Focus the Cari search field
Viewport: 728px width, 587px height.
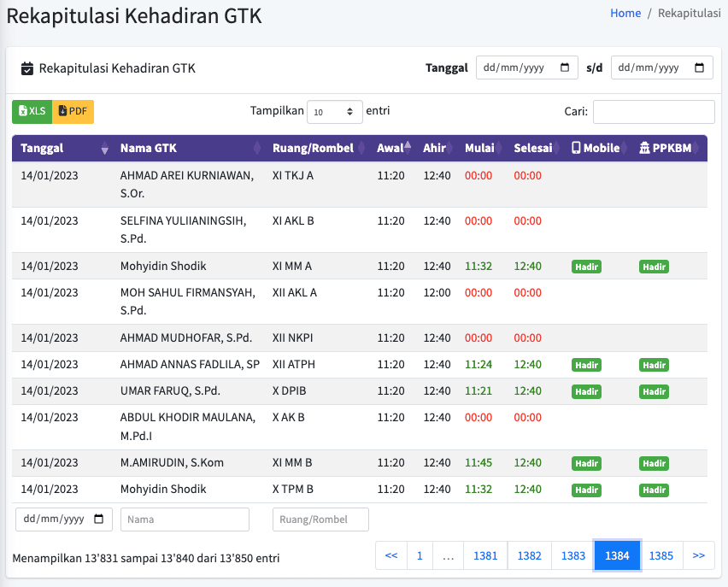[654, 112]
